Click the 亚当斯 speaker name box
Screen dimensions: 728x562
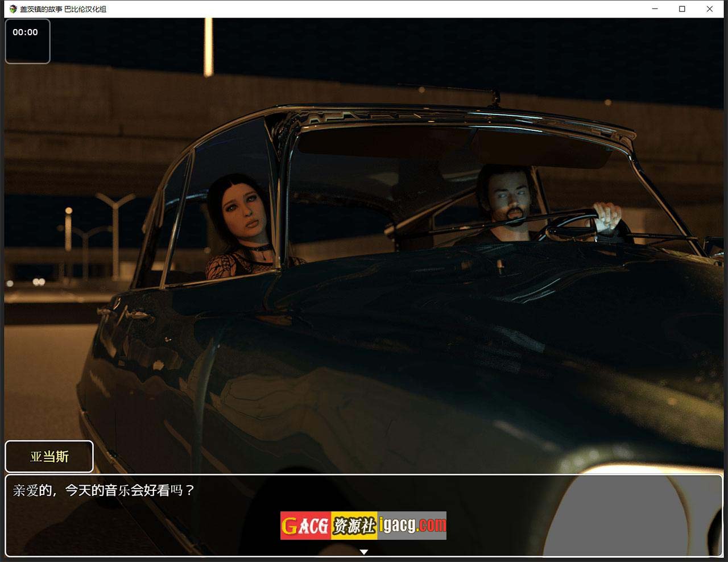point(49,457)
